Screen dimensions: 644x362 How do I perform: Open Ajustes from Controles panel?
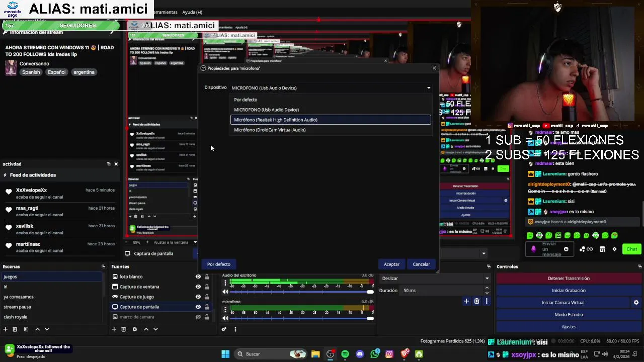pos(569,327)
